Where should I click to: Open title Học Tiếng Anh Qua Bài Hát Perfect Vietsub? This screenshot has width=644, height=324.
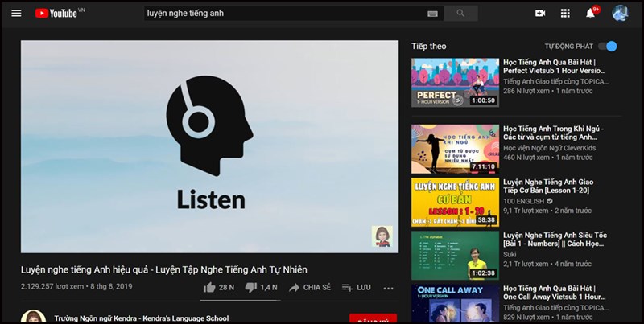click(555, 67)
